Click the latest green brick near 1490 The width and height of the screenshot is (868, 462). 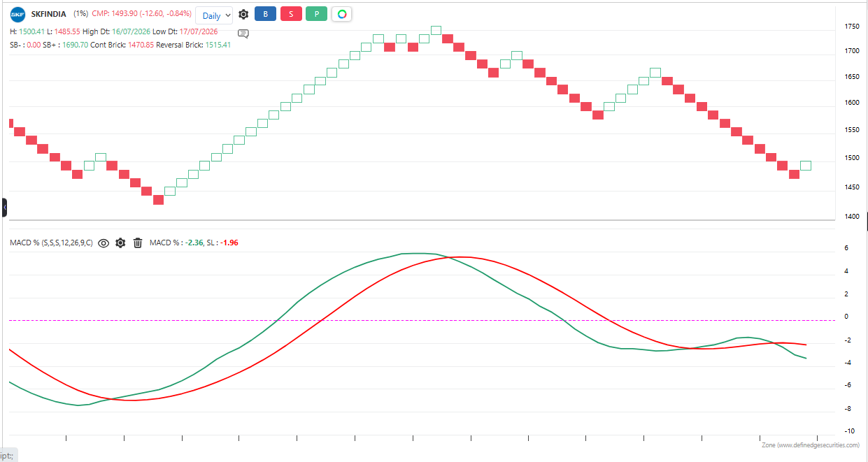pos(806,166)
